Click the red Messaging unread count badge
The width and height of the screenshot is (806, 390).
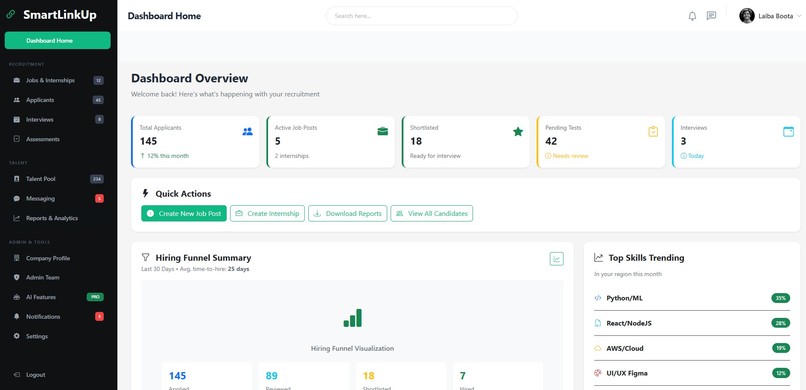tap(99, 198)
